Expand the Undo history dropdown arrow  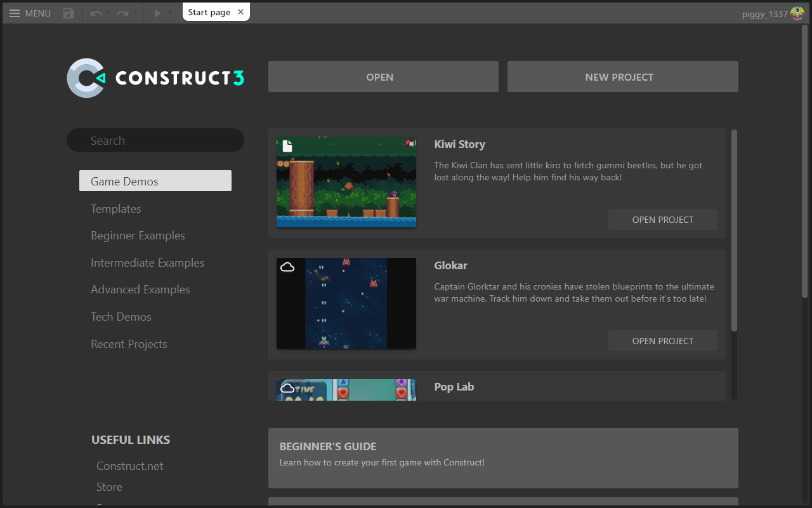(108, 13)
